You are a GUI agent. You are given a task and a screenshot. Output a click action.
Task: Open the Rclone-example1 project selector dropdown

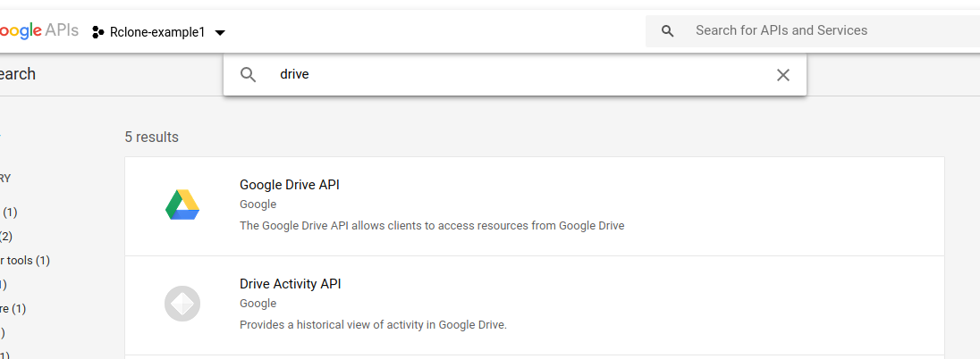[x=159, y=32]
